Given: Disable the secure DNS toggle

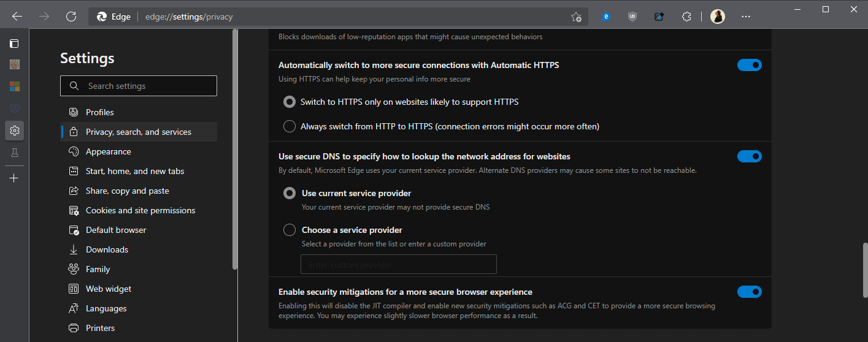Looking at the screenshot, I should 750,157.
